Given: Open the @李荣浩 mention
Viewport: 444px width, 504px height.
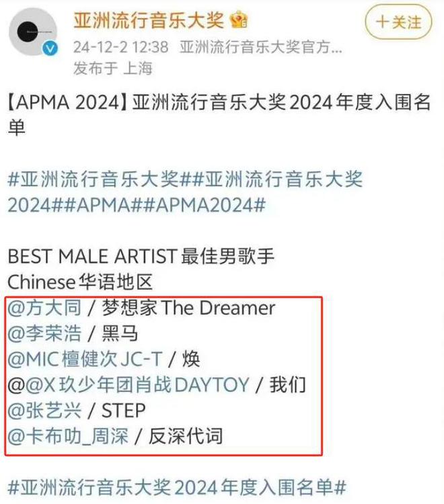Looking at the screenshot, I should tap(44, 333).
